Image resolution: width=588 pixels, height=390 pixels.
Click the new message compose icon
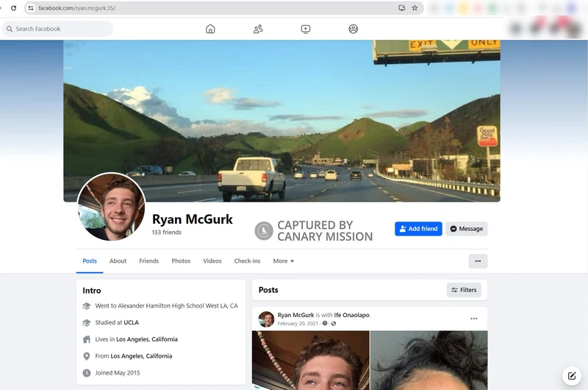pyautogui.click(x=572, y=376)
